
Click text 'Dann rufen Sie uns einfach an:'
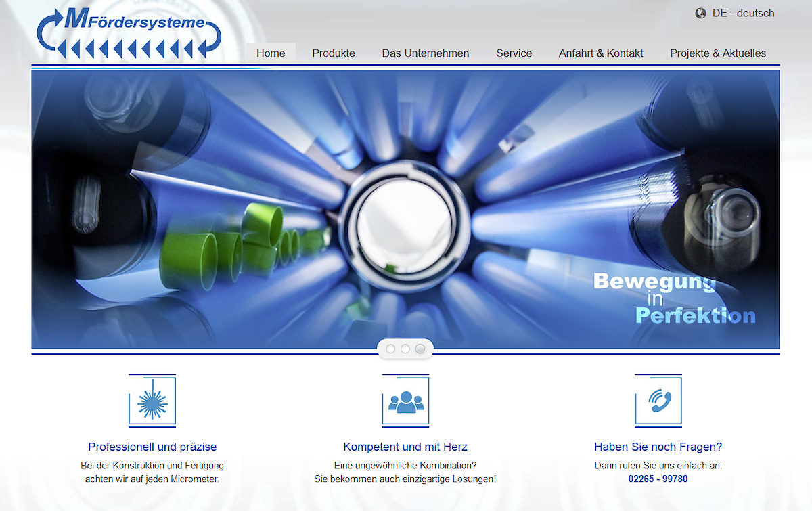[x=658, y=466]
